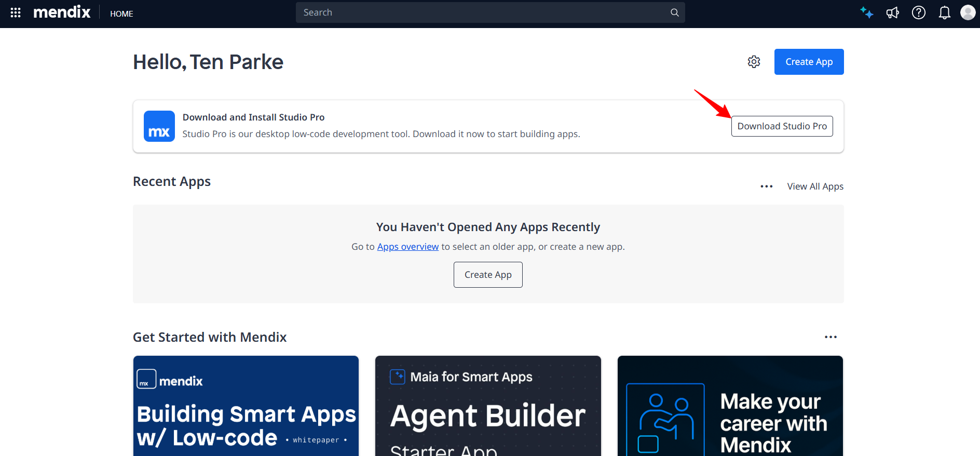
Task: Click Create App in empty Recent Apps
Action: pyautogui.click(x=488, y=275)
